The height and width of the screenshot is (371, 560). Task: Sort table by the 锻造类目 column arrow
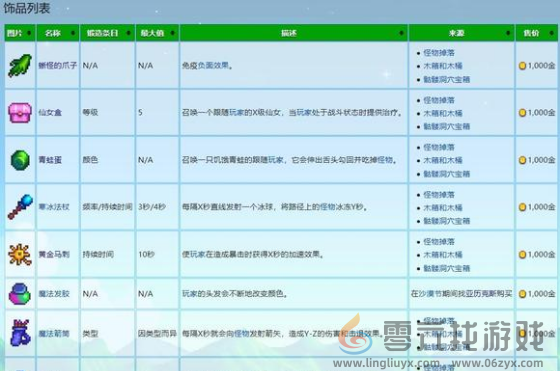[x=128, y=33]
